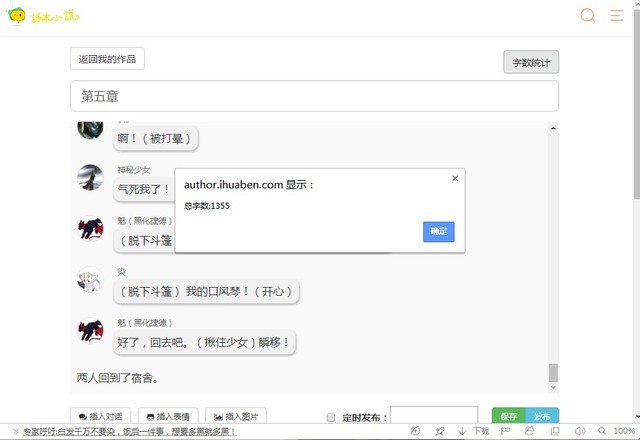Click the 神秘少女 avatar
This screenshot has width=640, height=440.
tap(90, 178)
